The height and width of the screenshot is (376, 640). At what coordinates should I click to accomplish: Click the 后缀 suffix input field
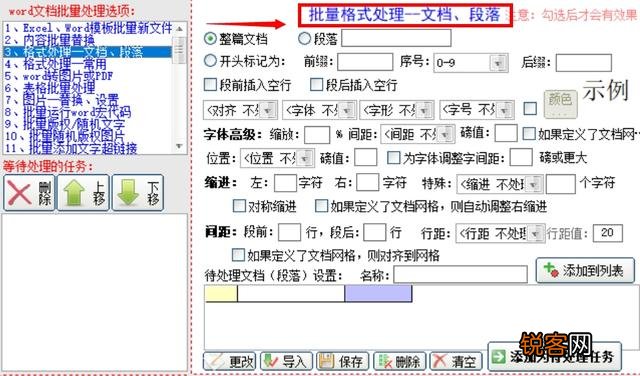pyautogui.click(x=584, y=63)
